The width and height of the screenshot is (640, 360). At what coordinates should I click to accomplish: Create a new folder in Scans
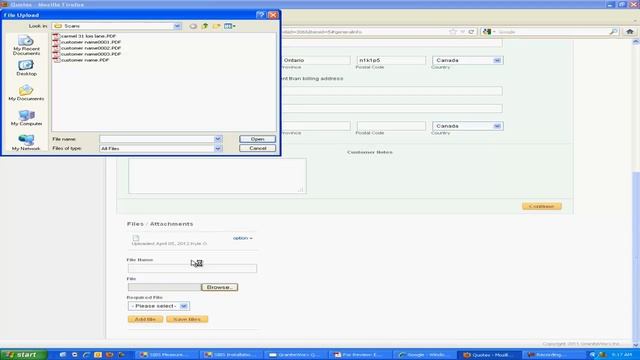[216, 26]
